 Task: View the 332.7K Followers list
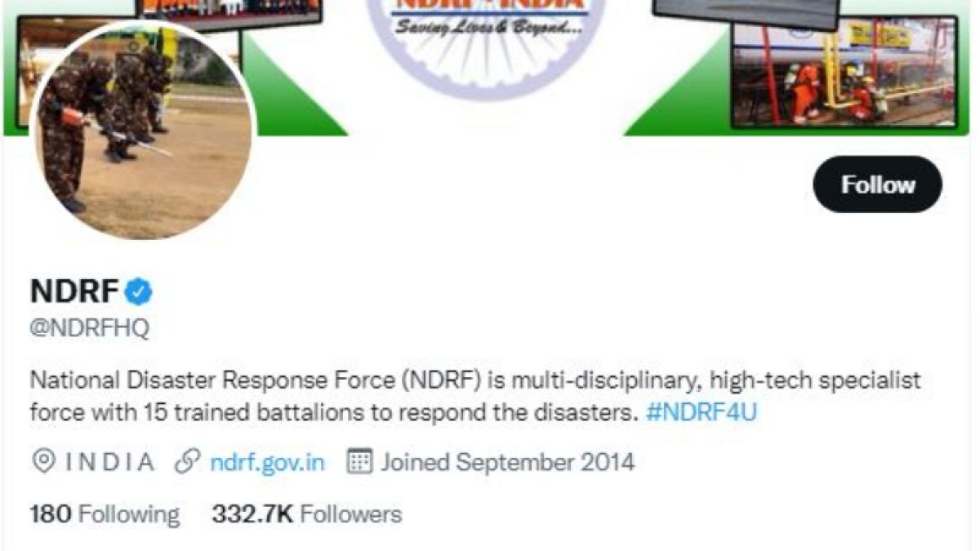tap(307, 514)
